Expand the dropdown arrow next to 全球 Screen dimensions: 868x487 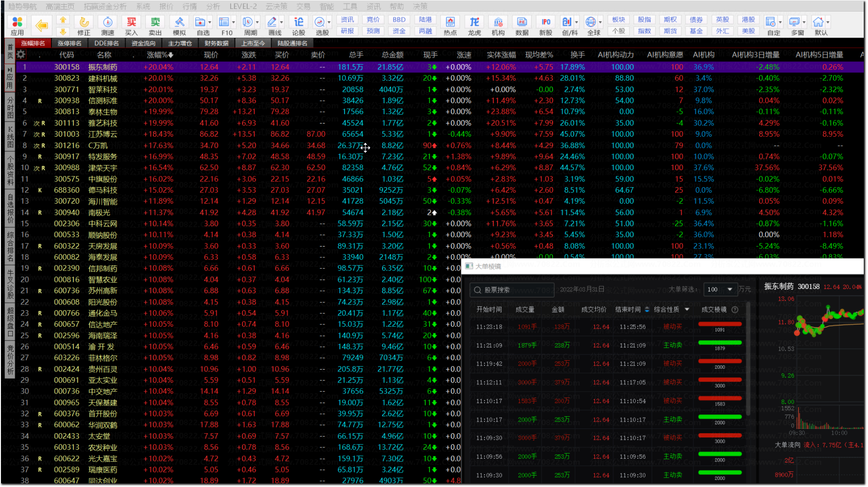click(x=601, y=22)
